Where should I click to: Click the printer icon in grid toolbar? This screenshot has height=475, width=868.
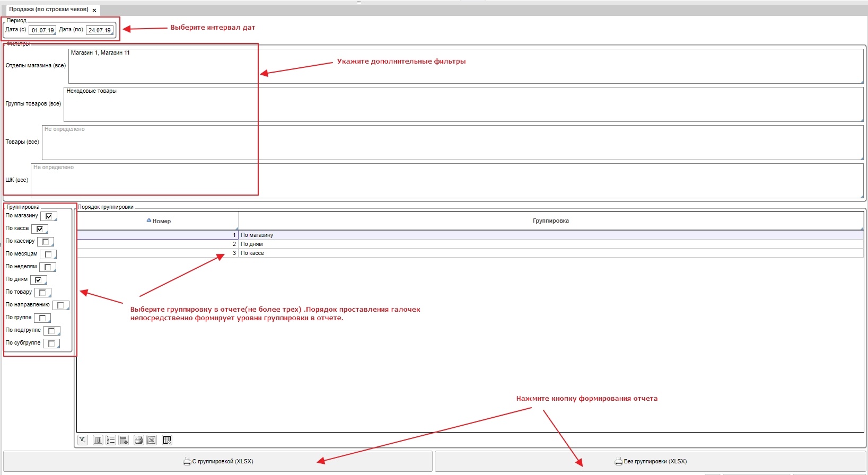138,440
